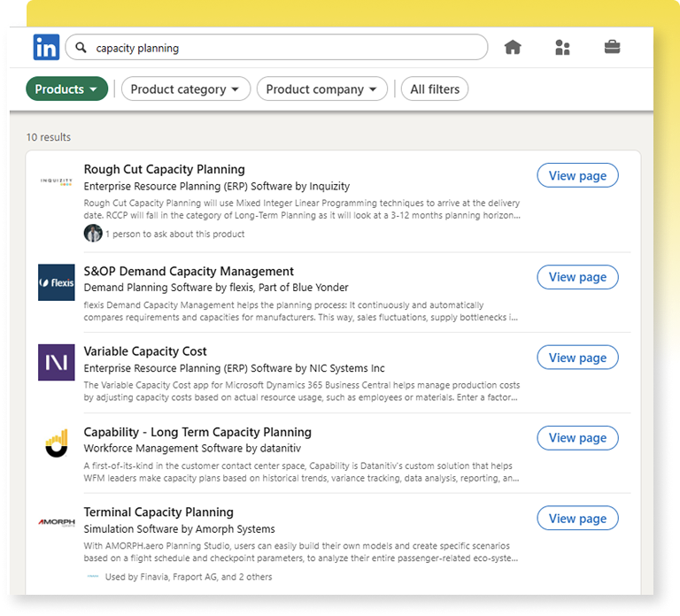Click the LinkedIn logo icon

46,47
